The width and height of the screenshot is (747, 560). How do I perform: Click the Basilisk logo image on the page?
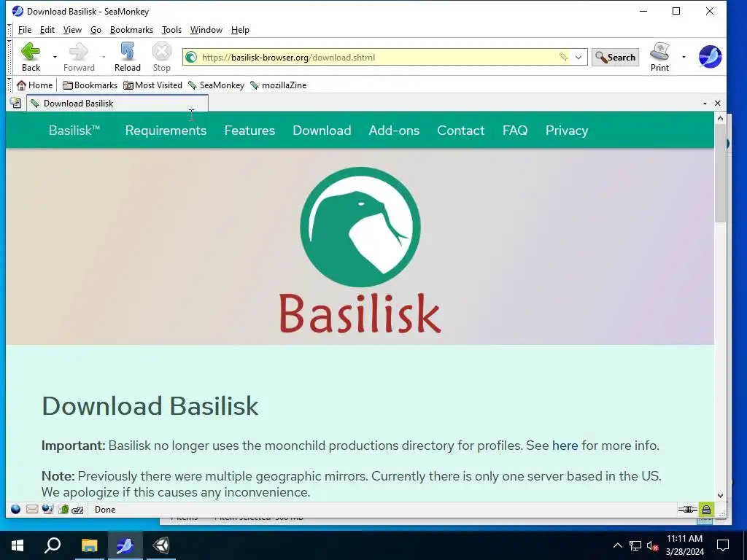point(360,249)
